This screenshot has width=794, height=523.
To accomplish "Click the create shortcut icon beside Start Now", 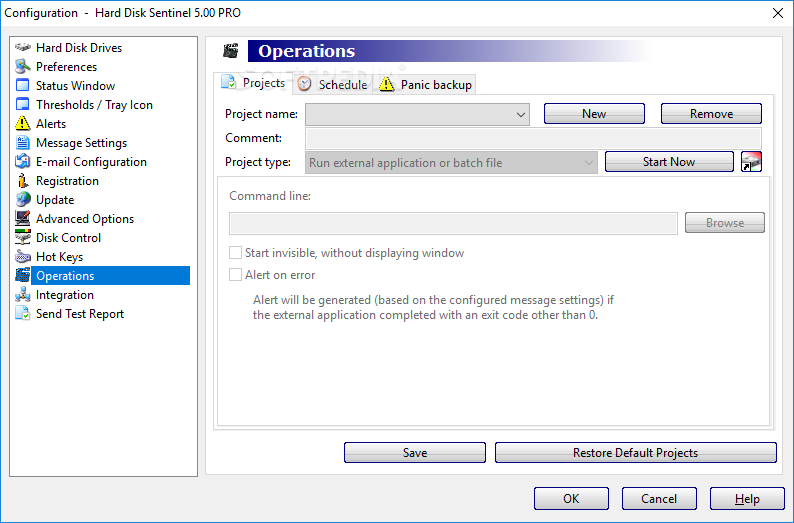I will coord(751,162).
